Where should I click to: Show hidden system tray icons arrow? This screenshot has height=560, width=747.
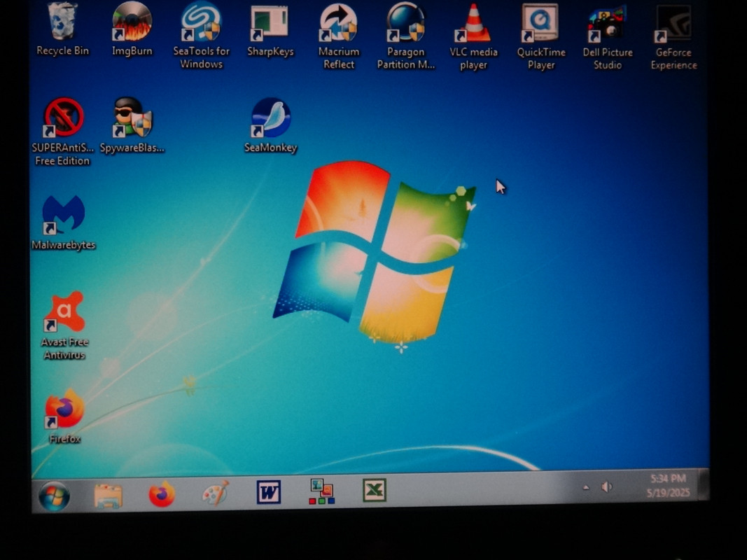586,487
